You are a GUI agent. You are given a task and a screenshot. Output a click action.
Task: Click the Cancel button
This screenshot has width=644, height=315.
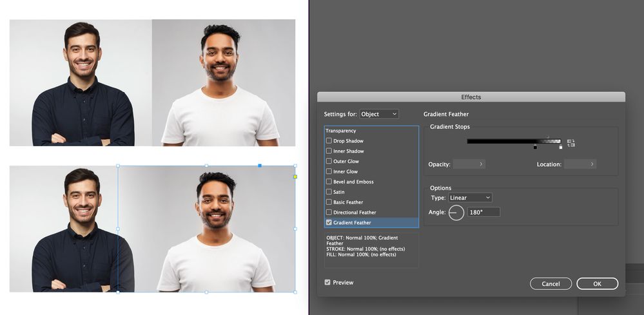[551, 284]
